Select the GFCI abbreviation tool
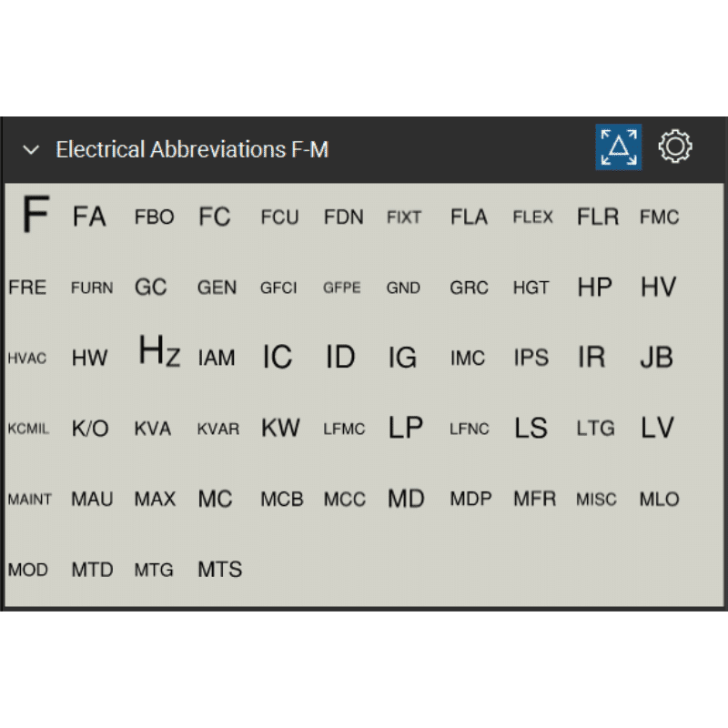 point(278,288)
